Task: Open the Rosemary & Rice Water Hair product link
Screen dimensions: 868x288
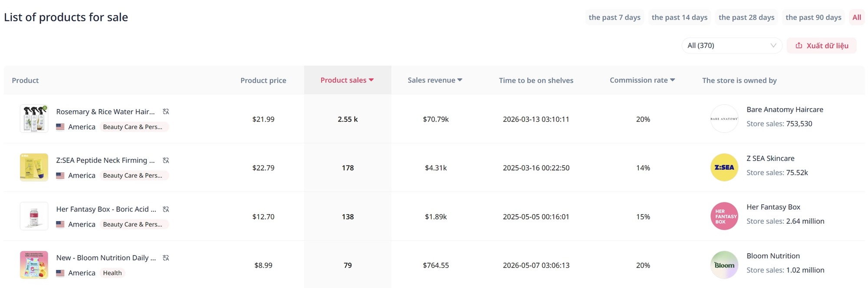Action: click(x=105, y=112)
